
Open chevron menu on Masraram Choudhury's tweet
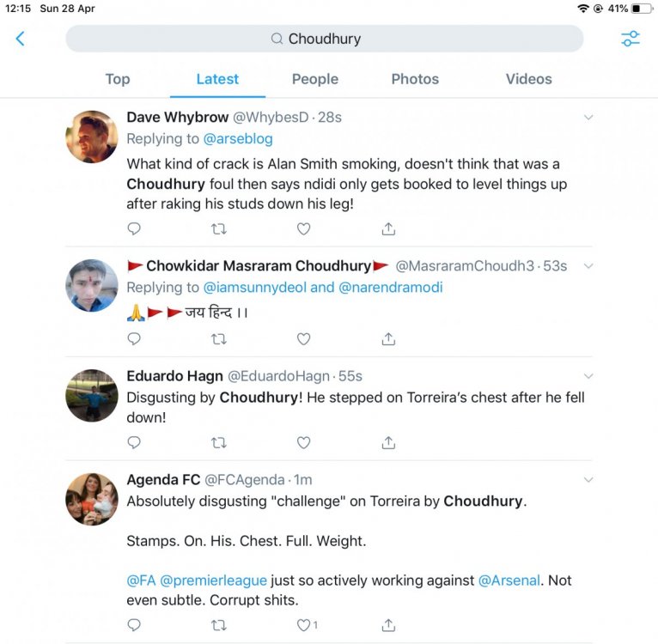(x=588, y=266)
